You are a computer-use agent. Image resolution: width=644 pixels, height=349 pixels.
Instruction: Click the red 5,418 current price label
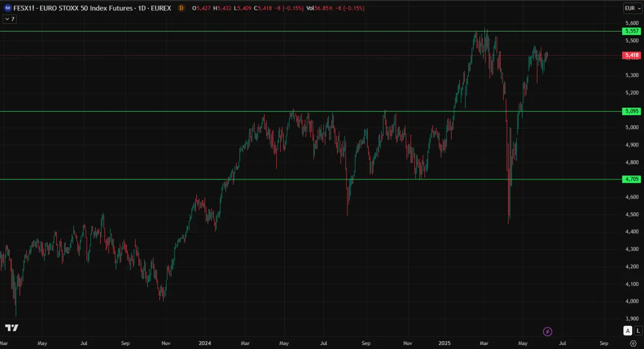coord(631,56)
